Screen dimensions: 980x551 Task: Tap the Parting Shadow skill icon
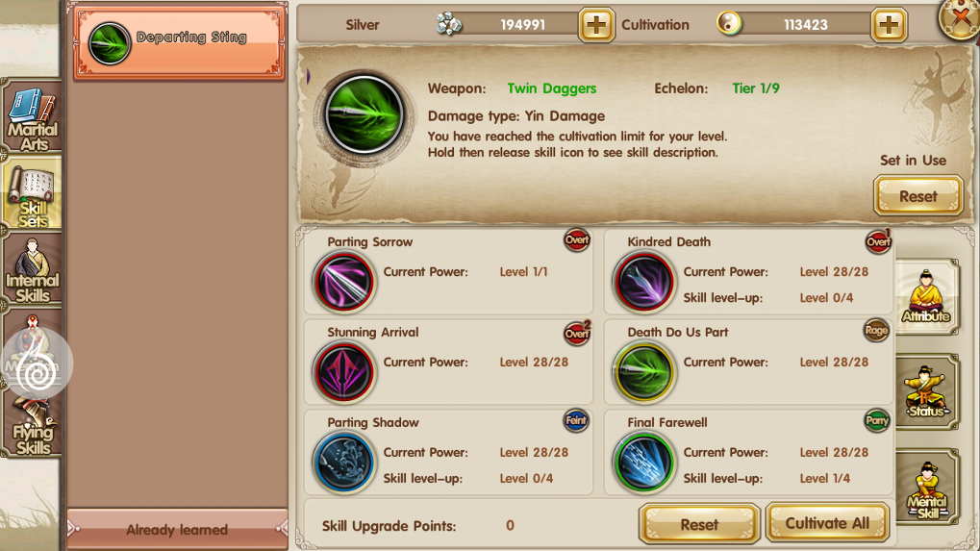point(343,463)
